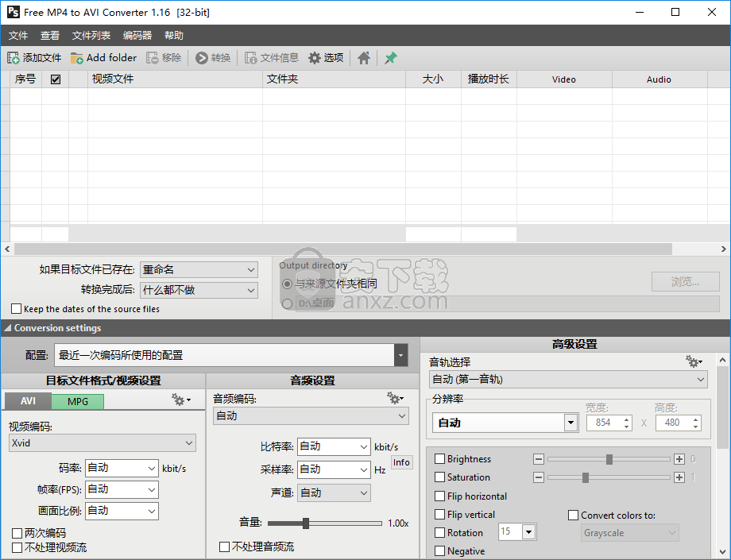Toggle the Flip vertical checkbox
Screen dimensions: 731x560
(x=439, y=515)
